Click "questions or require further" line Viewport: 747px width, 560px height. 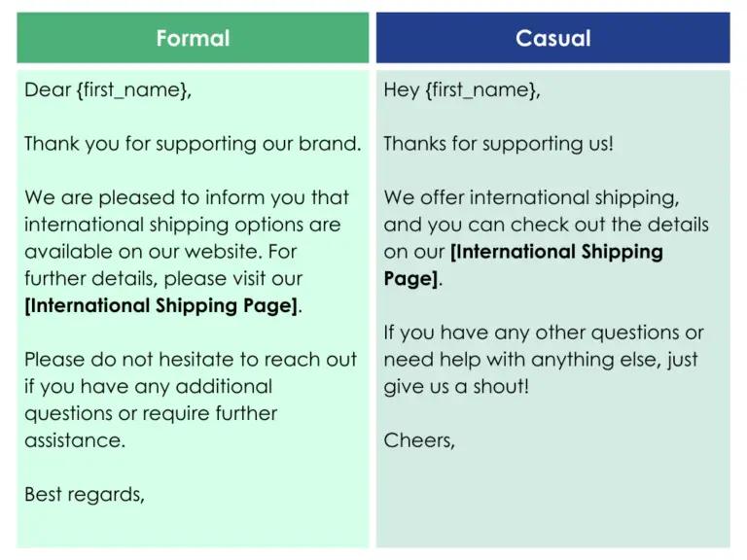tap(151, 413)
